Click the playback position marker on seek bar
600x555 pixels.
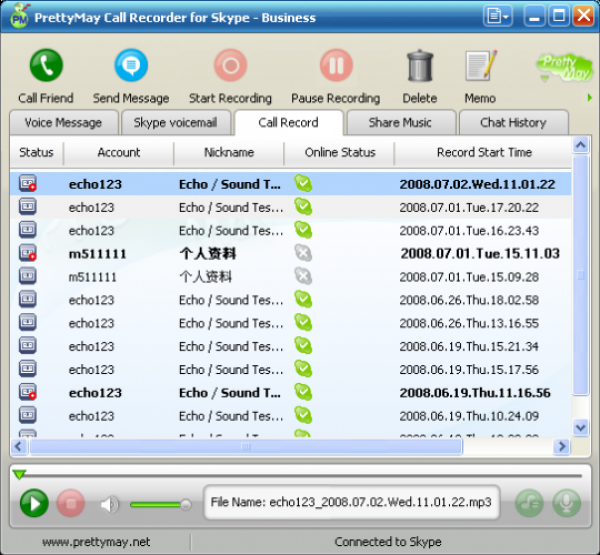(19, 475)
